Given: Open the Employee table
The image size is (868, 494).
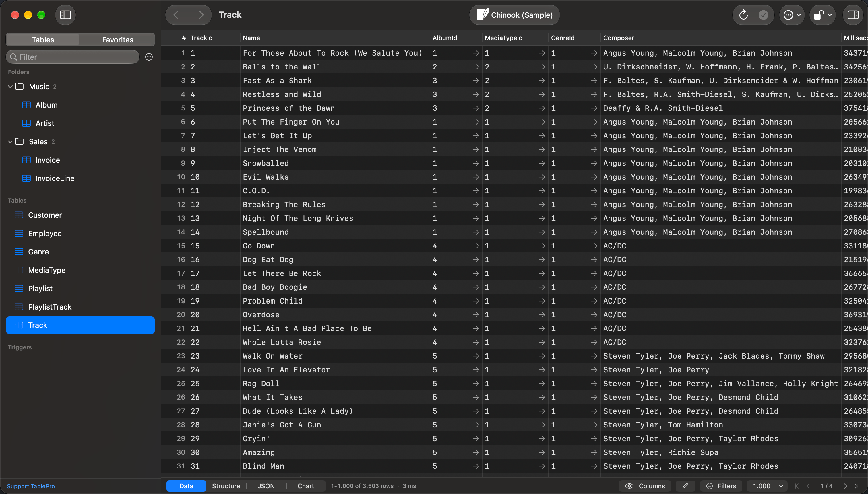Looking at the screenshot, I should pos(80,234).
